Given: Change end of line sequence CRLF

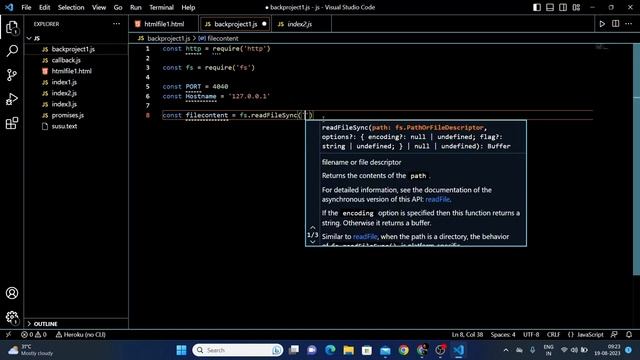Looking at the screenshot, I should click(x=553, y=335).
